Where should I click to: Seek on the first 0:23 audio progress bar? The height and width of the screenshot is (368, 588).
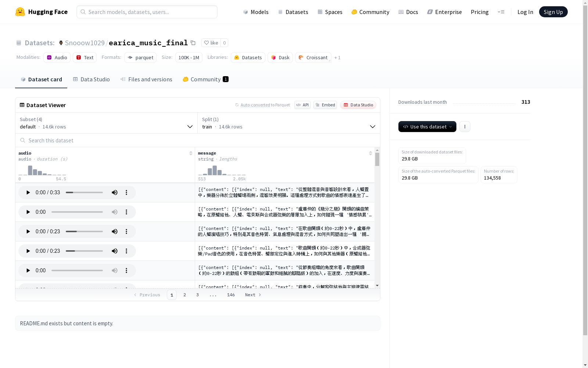84,231
